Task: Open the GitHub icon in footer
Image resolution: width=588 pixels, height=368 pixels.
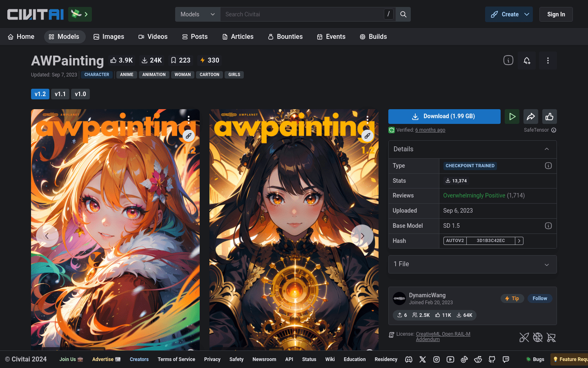Action: (492, 359)
